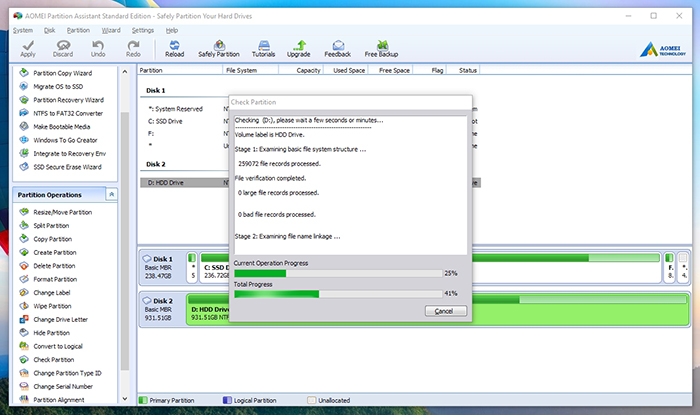Image resolution: width=700 pixels, height=415 pixels.
Task: Choose Copy Partition operation
Action: tap(46, 239)
